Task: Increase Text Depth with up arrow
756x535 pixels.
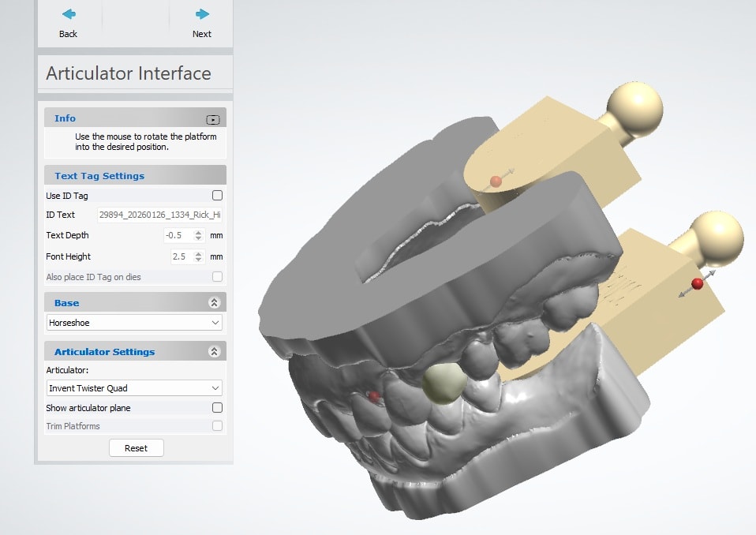Action: click(198, 232)
